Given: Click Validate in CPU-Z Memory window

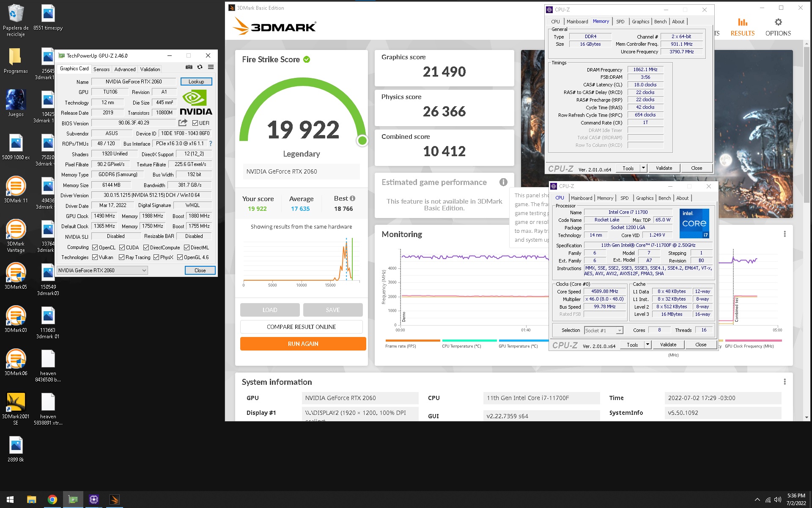Looking at the screenshot, I should coord(664,168).
